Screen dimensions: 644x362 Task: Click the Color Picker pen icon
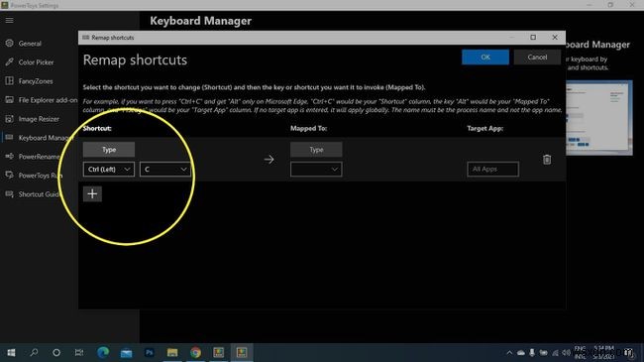click(10, 61)
